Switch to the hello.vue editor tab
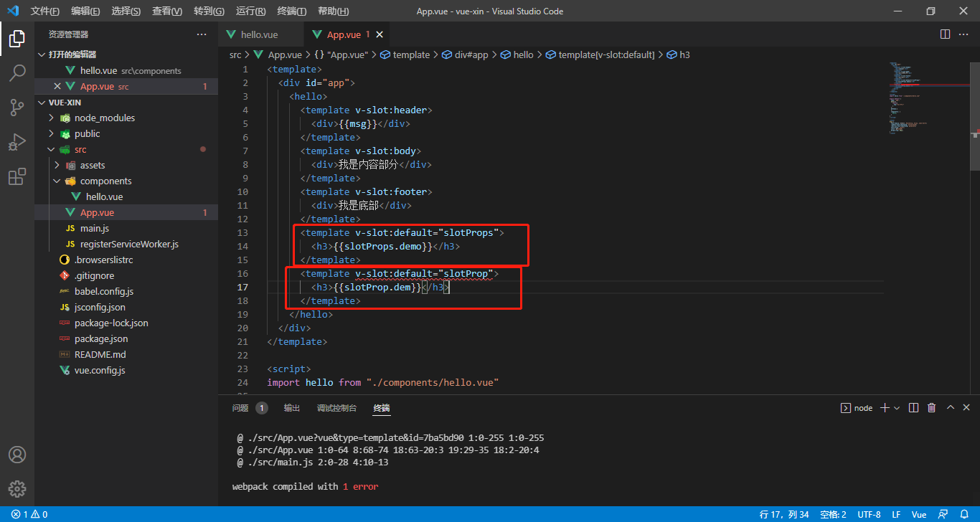This screenshot has width=980, height=522. click(x=260, y=34)
